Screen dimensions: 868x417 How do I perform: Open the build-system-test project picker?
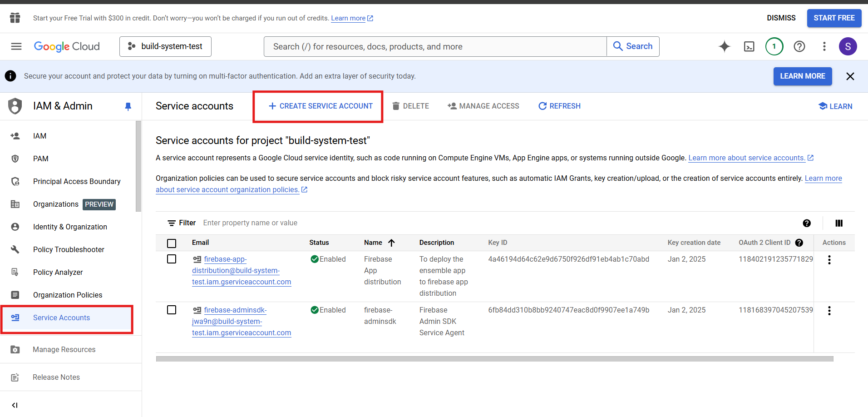tap(165, 46)
